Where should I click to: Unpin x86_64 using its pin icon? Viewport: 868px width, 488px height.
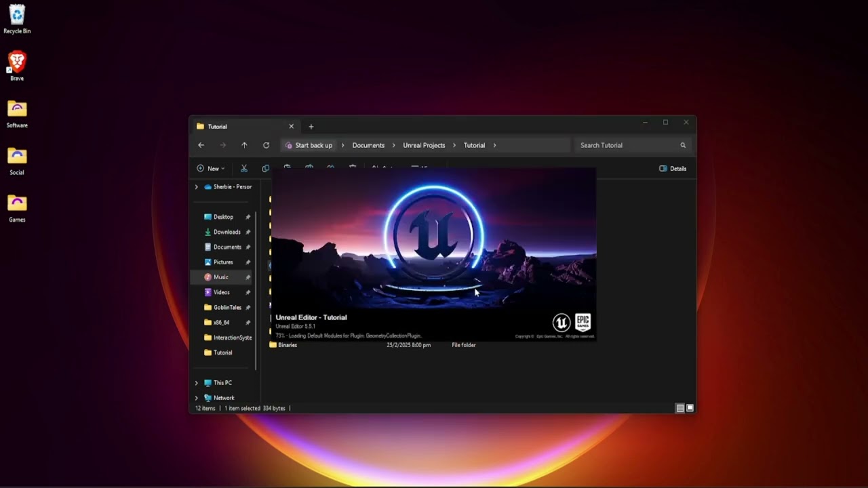click(x=248, y=323)
